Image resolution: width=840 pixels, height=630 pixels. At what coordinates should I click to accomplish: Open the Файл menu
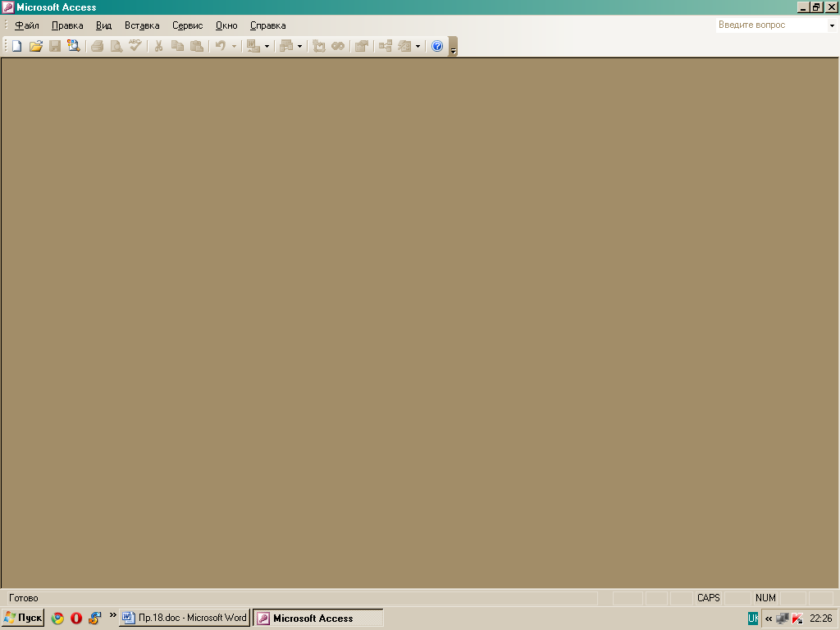(27, 25)
